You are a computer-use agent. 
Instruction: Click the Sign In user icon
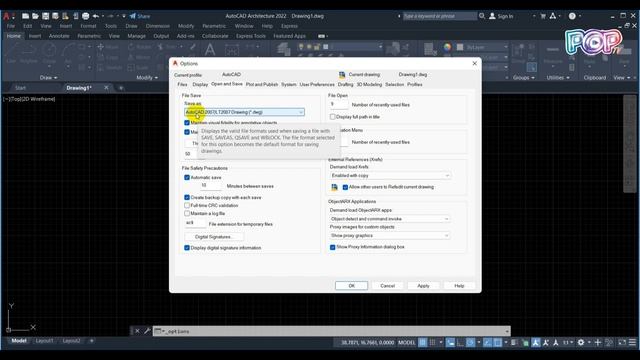pos(492,16)
